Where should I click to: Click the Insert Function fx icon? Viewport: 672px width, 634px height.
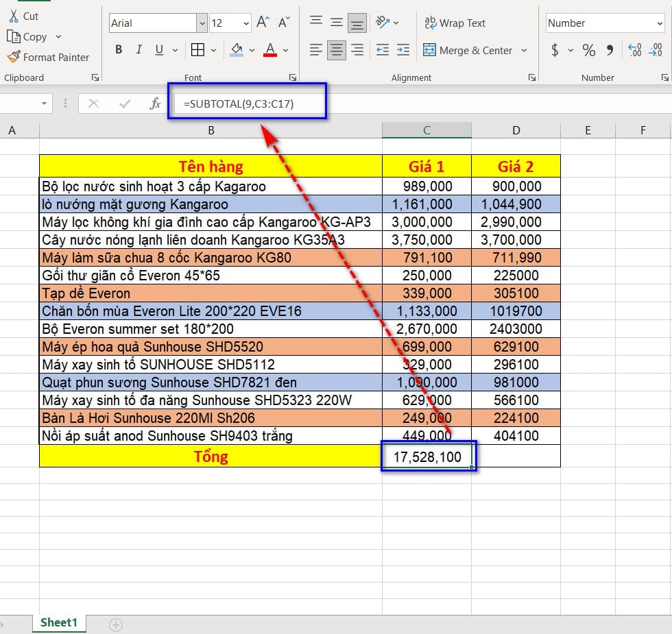tap(155, 103)
